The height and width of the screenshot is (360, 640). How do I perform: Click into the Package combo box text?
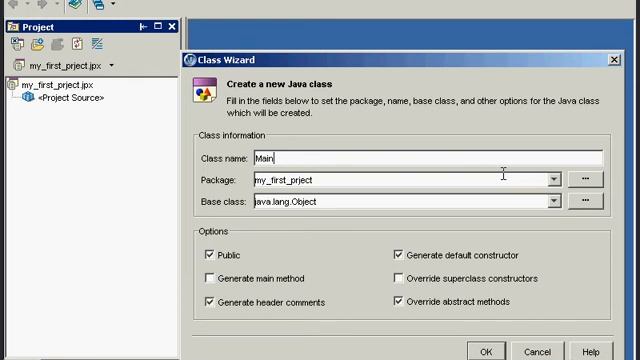pos(400,180)
